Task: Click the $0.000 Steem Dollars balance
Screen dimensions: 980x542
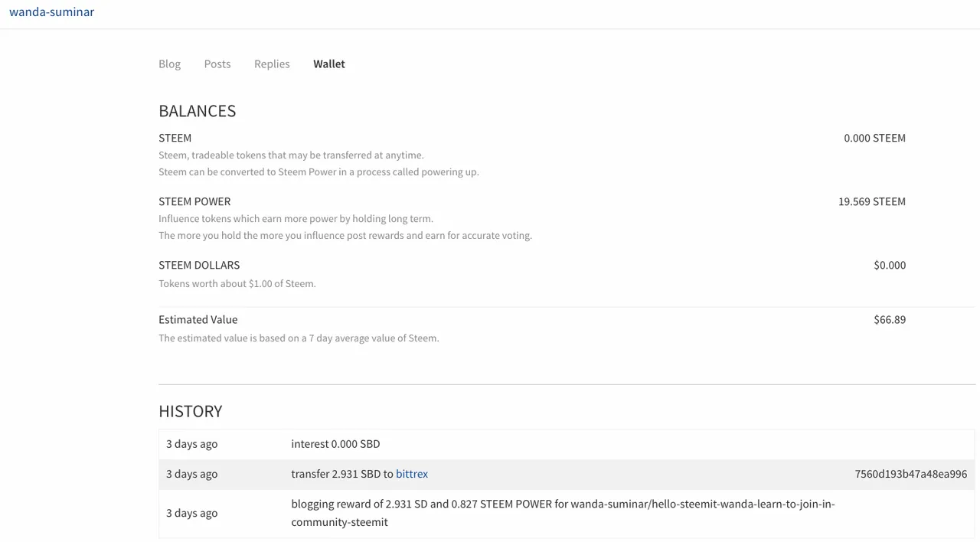Action: [x=889, y=265]
